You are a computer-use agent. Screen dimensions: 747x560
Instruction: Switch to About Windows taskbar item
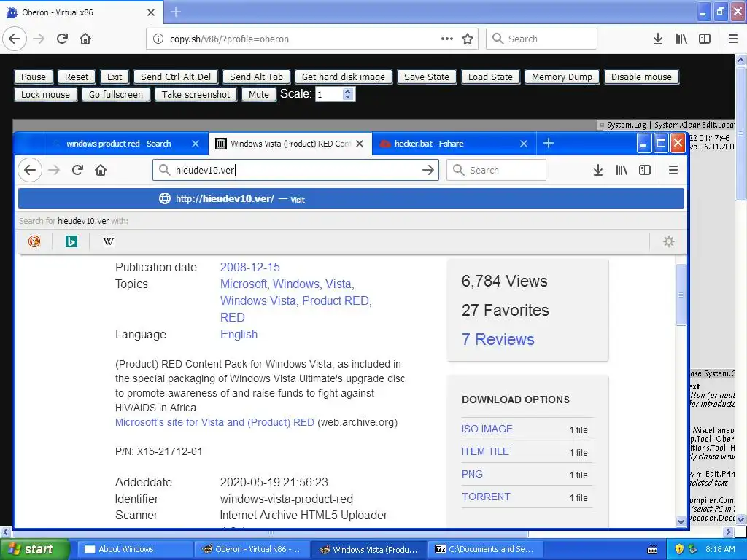(135, 549)
